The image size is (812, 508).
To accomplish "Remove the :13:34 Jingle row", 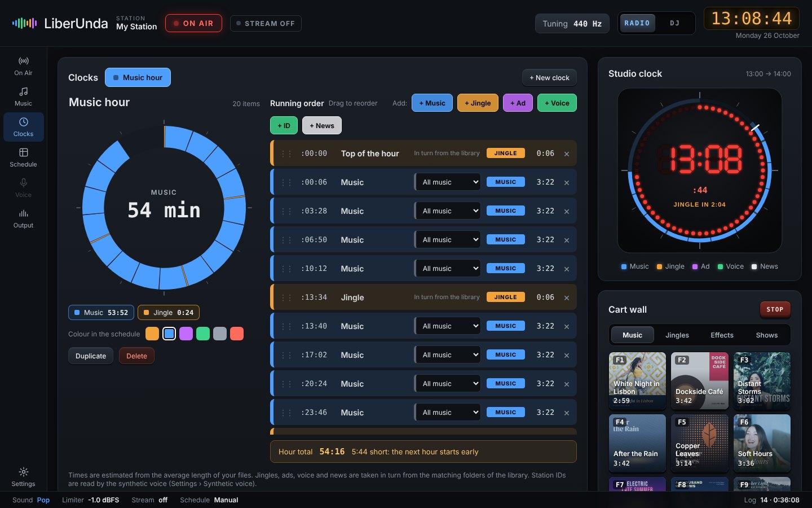I will tap(567, 297).
